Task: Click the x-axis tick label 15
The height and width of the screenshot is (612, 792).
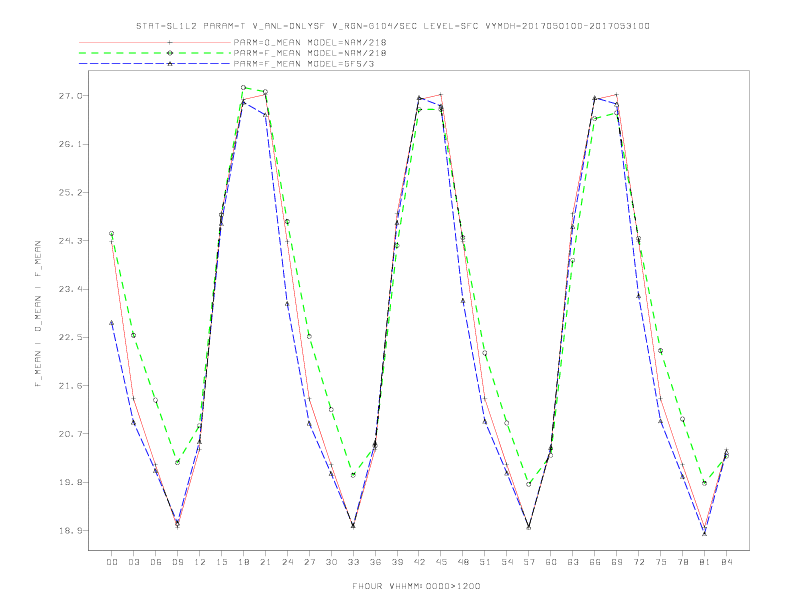Action: point(221,562)
